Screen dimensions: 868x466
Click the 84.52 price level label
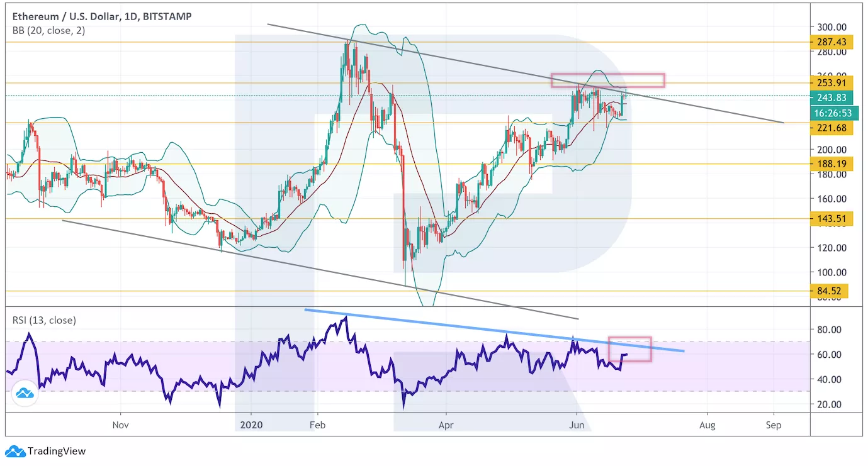point(828,291)
